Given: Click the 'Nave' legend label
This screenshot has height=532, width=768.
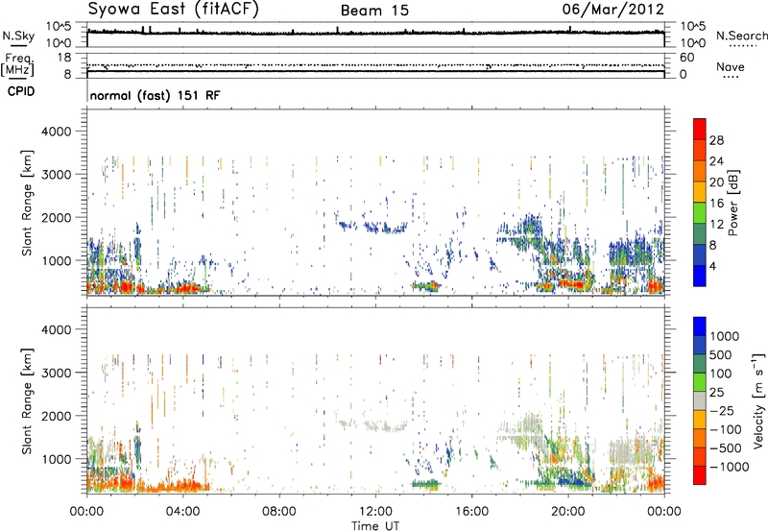Looking at the screenshot, I should pos(731,67).
